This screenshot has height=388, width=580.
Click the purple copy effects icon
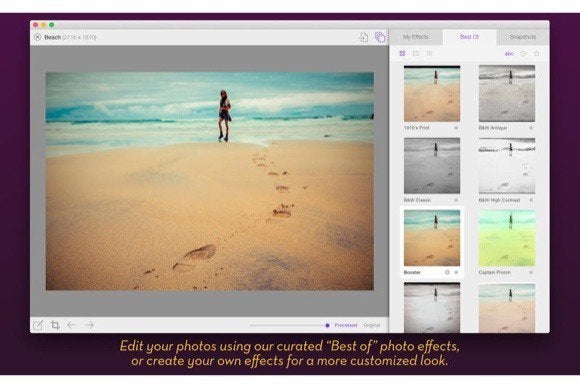[x=380, y=37]
